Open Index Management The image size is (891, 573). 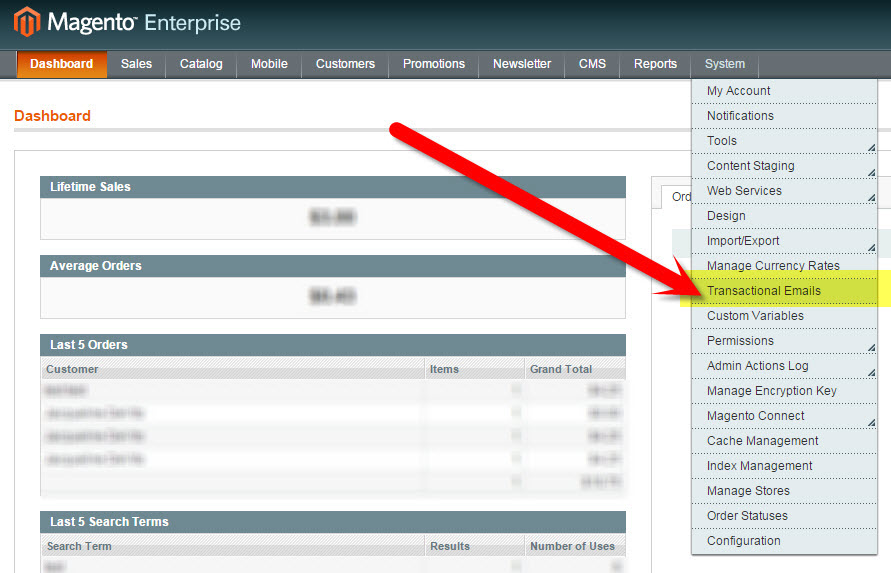coord(784,466)
